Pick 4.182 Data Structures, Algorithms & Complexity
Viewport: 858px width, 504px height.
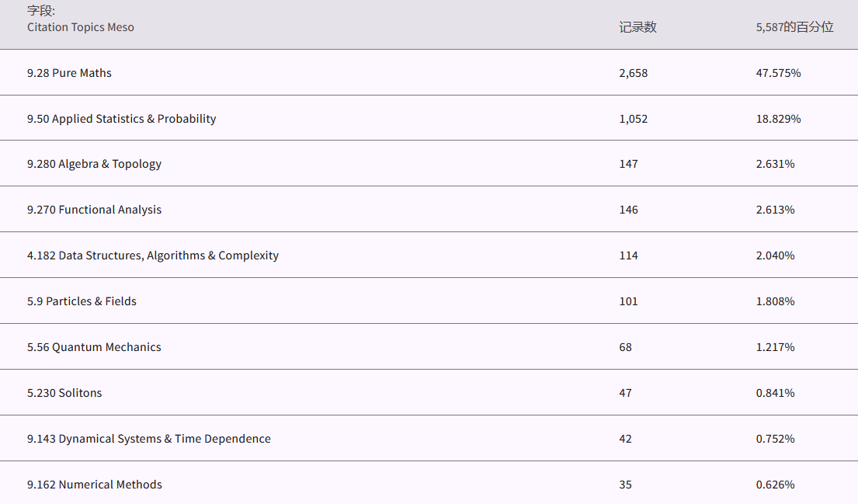pyautogui.click(x=152, y=255)
